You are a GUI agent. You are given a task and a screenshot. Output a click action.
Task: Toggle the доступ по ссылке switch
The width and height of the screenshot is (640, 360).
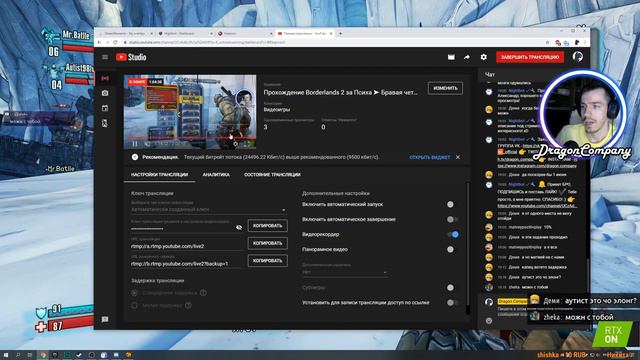point(451,302)
